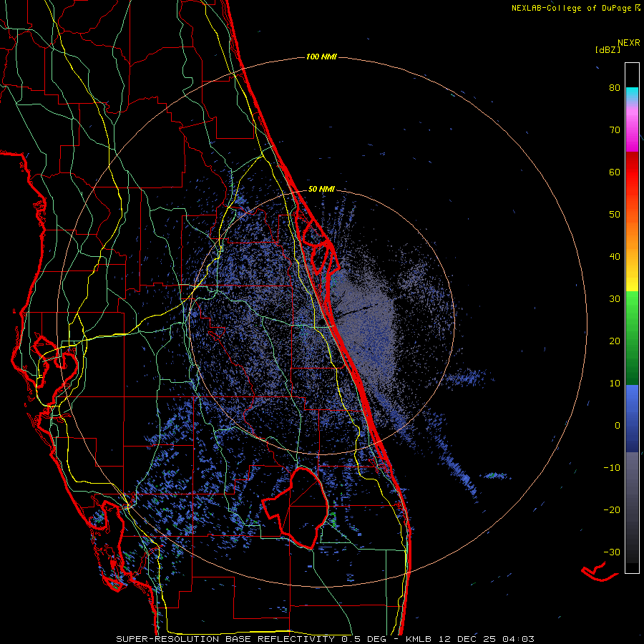Viewport: 644px width, 644px height.
Task: Click the 50 value on dBZ scale
Action: [615, 215]
